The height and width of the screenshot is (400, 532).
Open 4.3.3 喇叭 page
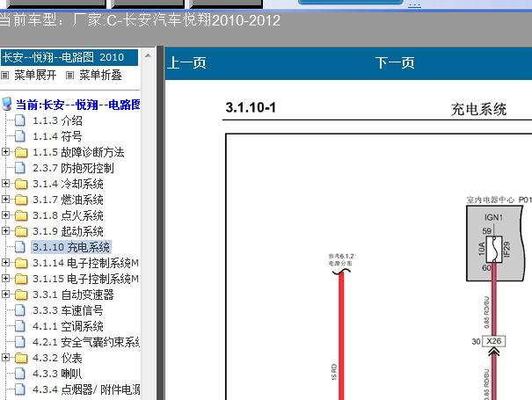point(57,374)
